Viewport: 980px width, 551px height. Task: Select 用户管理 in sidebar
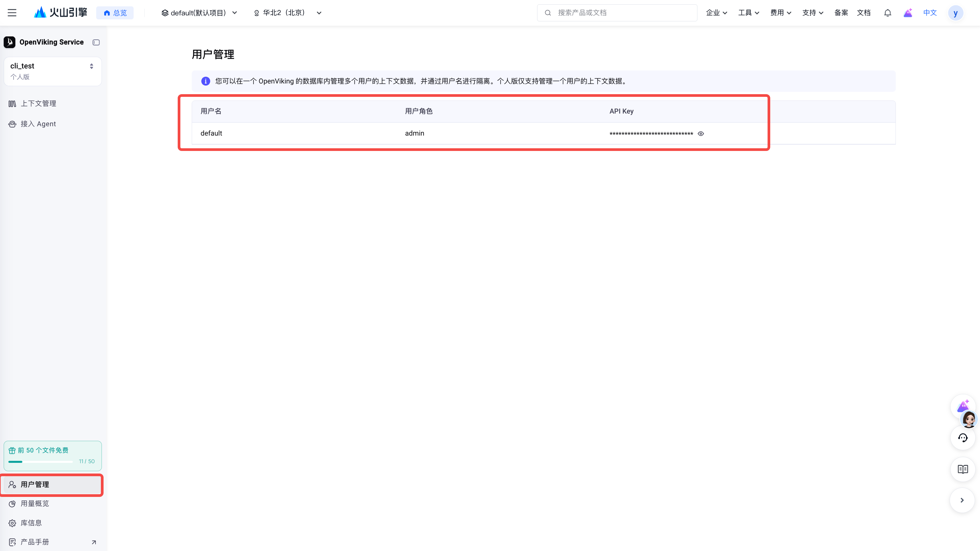(x=52, y=485)
